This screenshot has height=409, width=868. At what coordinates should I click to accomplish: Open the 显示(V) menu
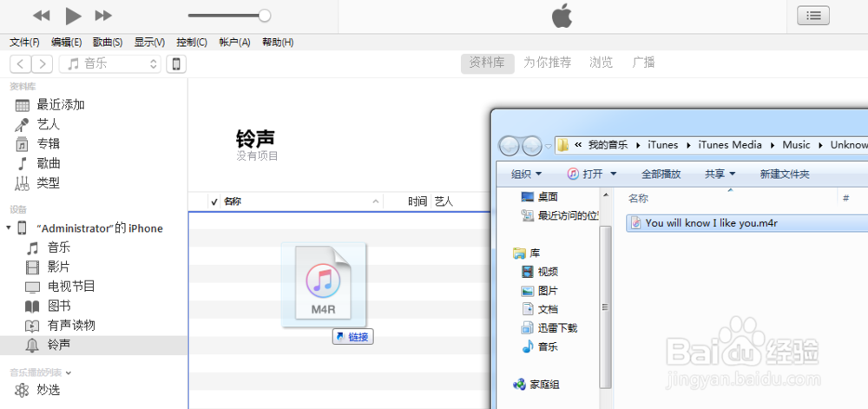click(149, 42)
